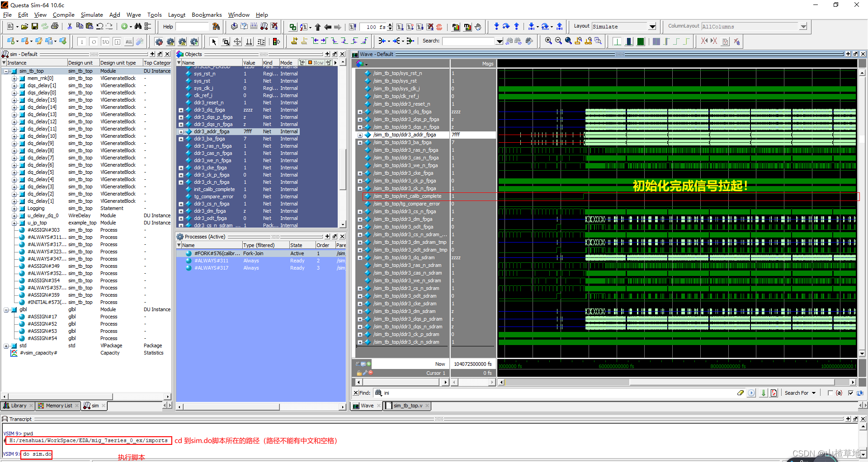Click the Print toolbar icon

[55, 27]
